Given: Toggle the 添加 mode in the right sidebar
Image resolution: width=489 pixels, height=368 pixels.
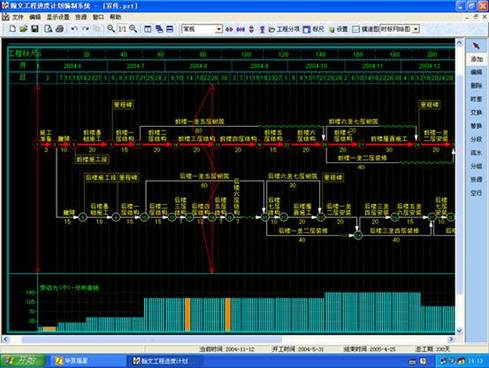Looking at the screenshot, I should pyautogui.click(x=476, y=59).
